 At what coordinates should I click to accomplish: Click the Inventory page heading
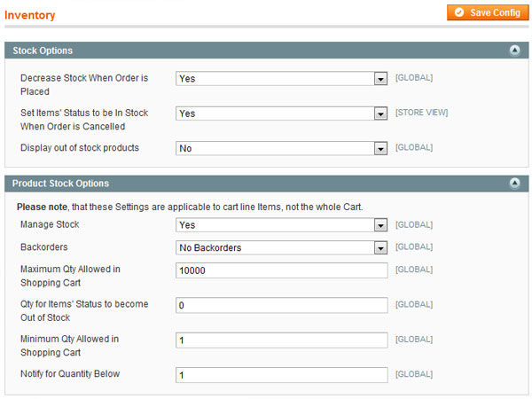click(29, 15)
